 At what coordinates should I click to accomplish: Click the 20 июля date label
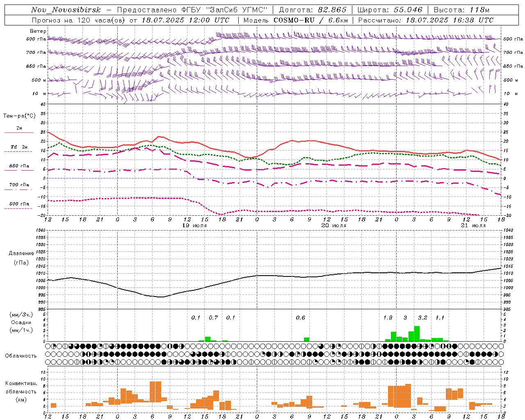(x=333, y=226)
